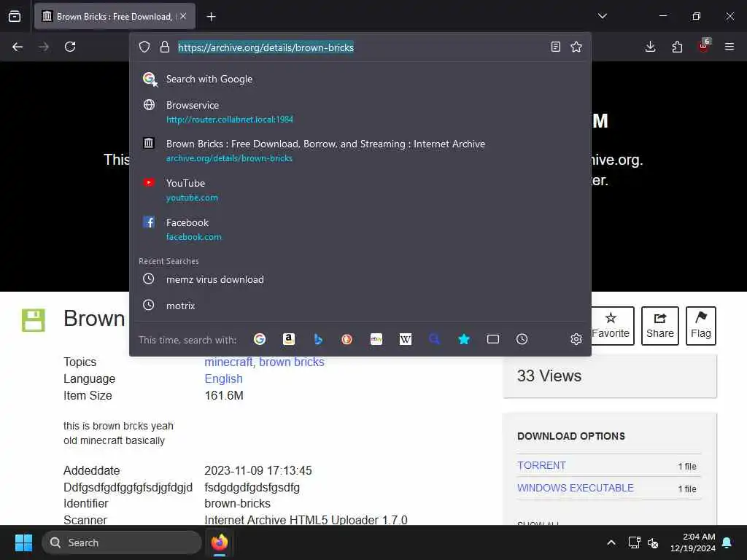Search this time with Amazon icon
Viewport: 747px width, 560px height.
[289, 339]
